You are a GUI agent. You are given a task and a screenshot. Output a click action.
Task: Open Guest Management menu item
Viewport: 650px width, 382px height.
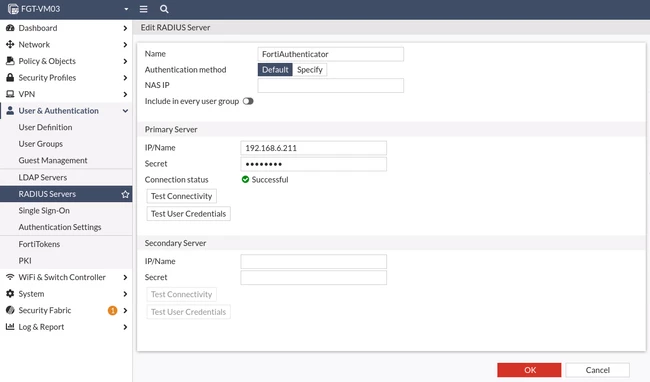pos(66,160)
